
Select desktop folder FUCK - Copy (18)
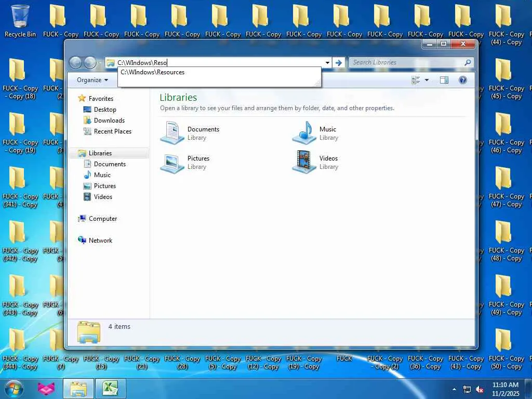click(20, 79)
